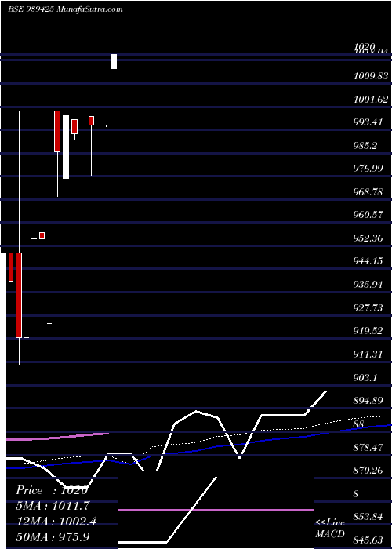Image resolution: width=392 pixels, height=549 pixels.
Task: Select the 870.26 price axis label
Action: [x=368, y=470]
